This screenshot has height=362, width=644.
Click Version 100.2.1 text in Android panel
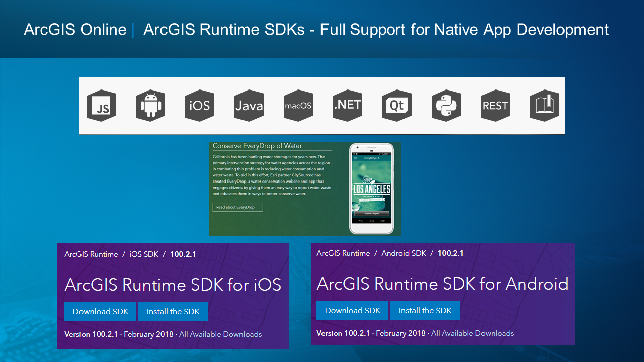(x=343, y=333)
